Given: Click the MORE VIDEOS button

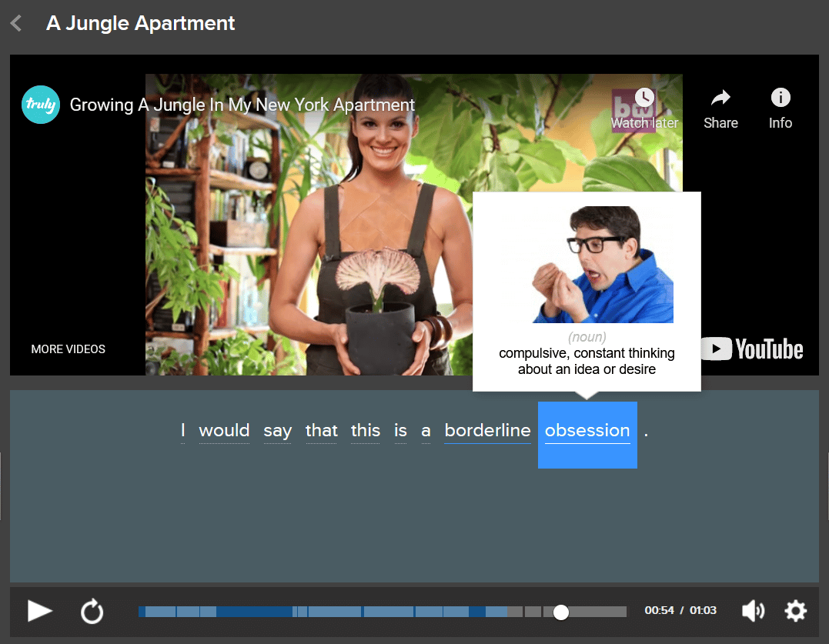Looking at the screenshot, I should [x=69, y=349].
